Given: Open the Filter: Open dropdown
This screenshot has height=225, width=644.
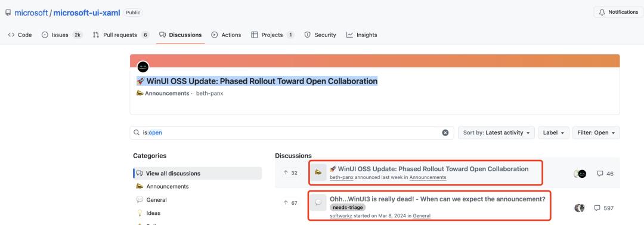Looking at the screenshot, I should (596, 133).
